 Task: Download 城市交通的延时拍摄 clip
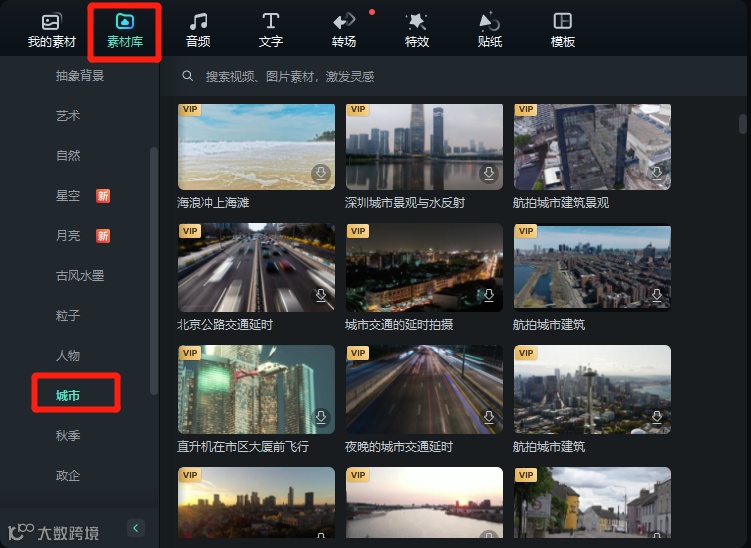click(x=489, y=296)
